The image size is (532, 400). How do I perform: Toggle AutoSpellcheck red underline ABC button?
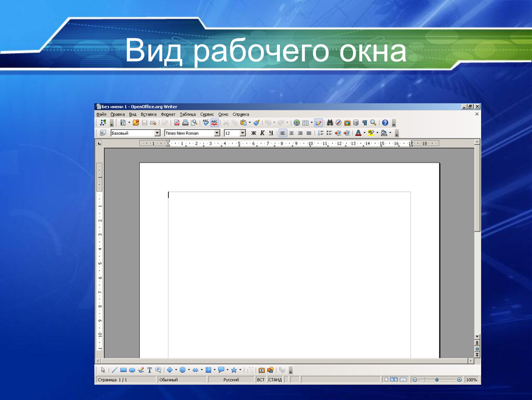coord(215,123)
